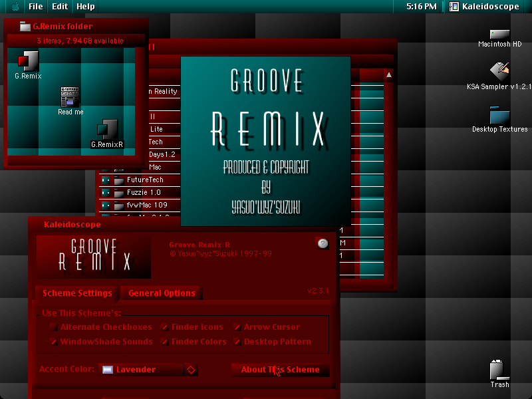532x399 pixels.
Task: Expand the fvwMac 109 folder row
Action: [x=106, y=205]
